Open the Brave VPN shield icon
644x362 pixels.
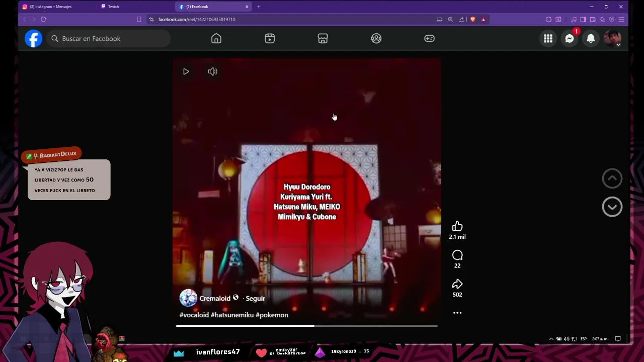click(612, 20)
